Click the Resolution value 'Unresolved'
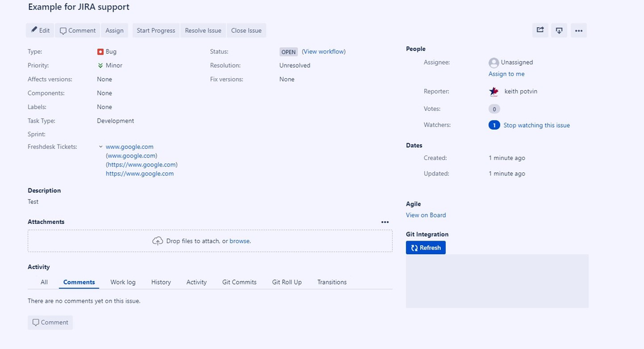Screen dimensions: 644x349 [295, 65]
